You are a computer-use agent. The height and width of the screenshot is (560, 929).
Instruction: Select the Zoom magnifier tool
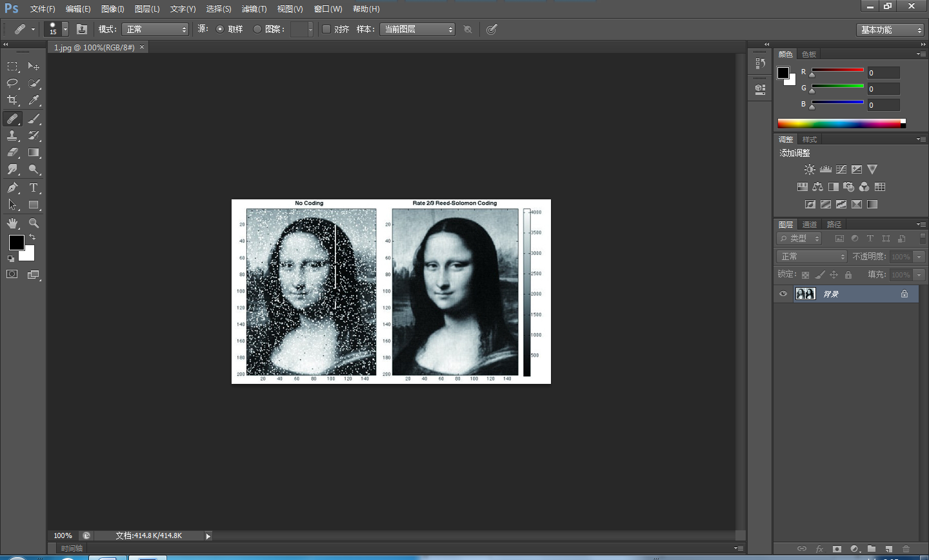click(34, 223)
